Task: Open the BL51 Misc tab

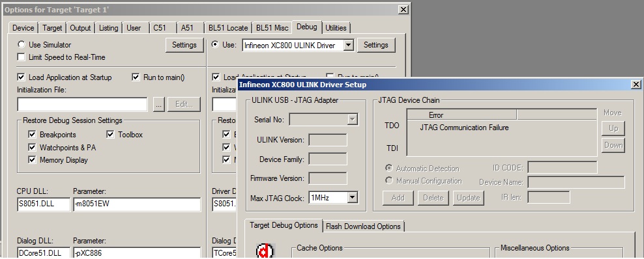Action: [272, 28]
